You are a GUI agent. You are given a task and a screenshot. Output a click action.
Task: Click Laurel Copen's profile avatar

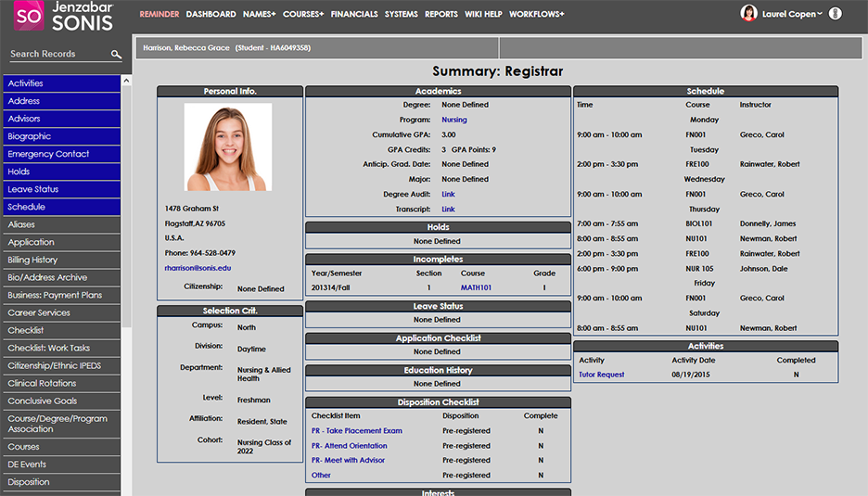click(748, 14)
